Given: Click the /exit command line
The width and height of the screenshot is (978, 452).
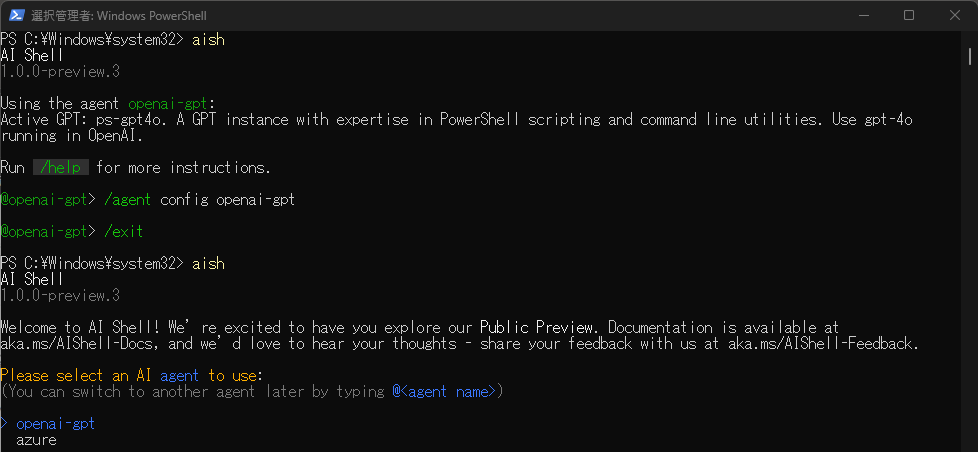Looking at the screenshot, I should click(x=123, y=232).
